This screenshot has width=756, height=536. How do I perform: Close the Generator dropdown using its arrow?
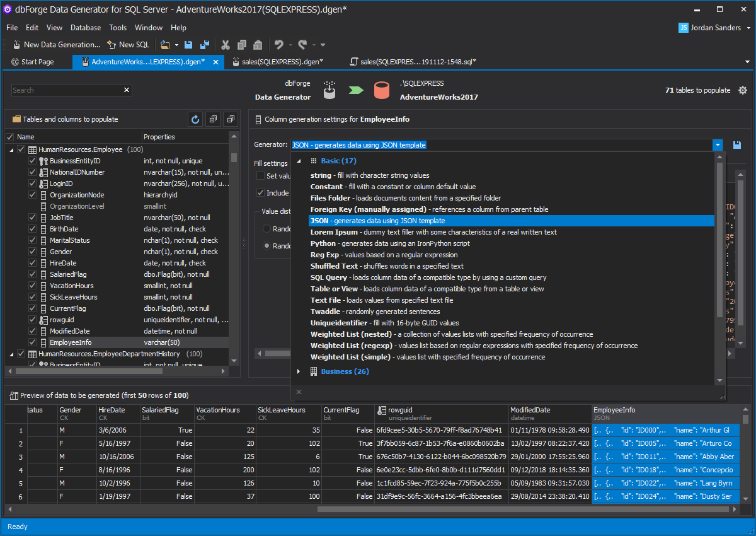tap(718, 145)
